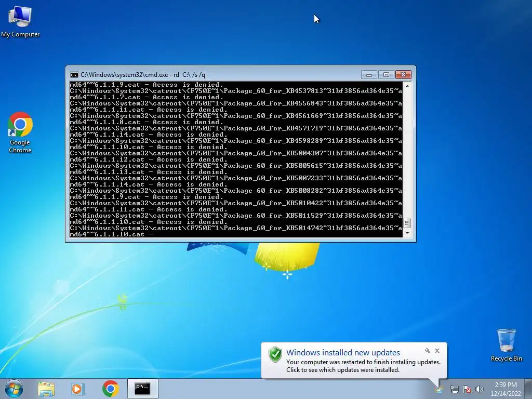Image resolution: width=532 pixels, height=399 pixels.
Task: Click the line containing KB4598289
Action: tap(236, 141)
